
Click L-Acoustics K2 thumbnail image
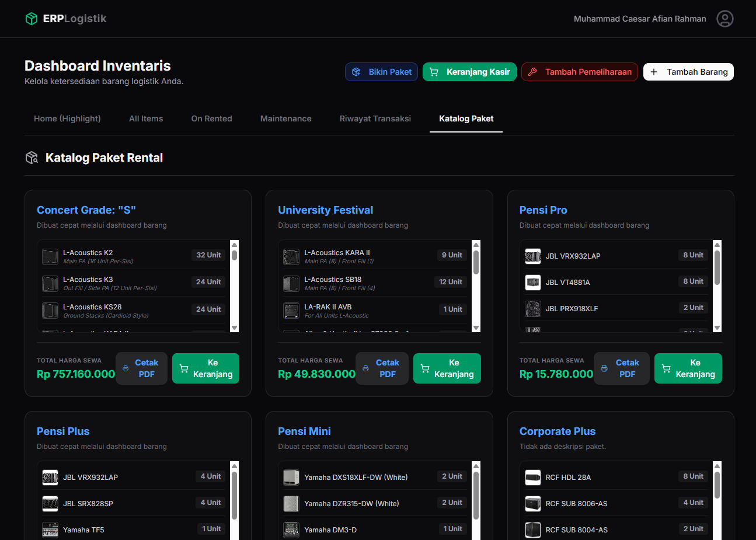pos(50,256)
